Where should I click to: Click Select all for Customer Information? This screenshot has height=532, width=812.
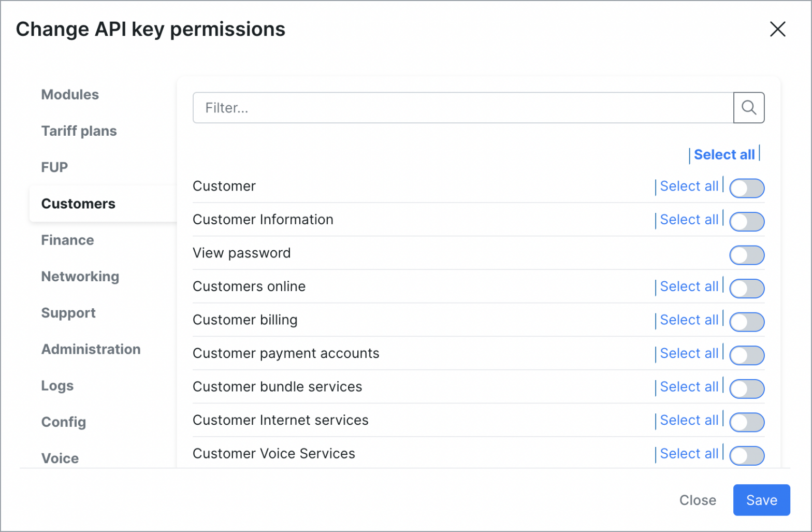click(689, 219)
